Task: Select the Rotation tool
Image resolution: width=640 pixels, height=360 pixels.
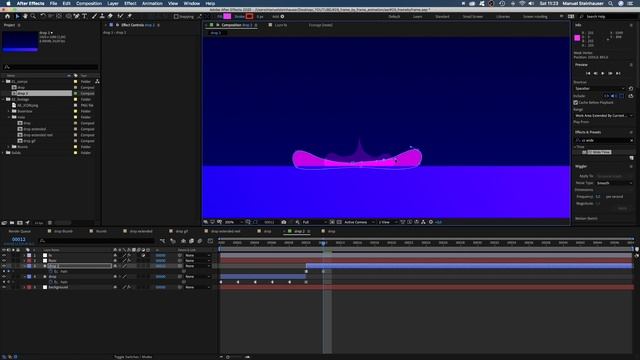Action: [43, 16]
